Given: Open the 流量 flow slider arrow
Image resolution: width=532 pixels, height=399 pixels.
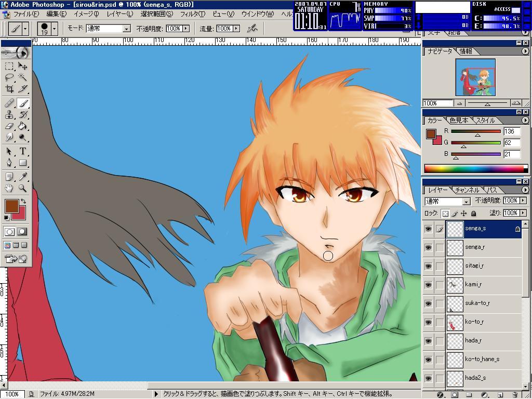Looking at the screenshot, I should (x=236, y=29).
